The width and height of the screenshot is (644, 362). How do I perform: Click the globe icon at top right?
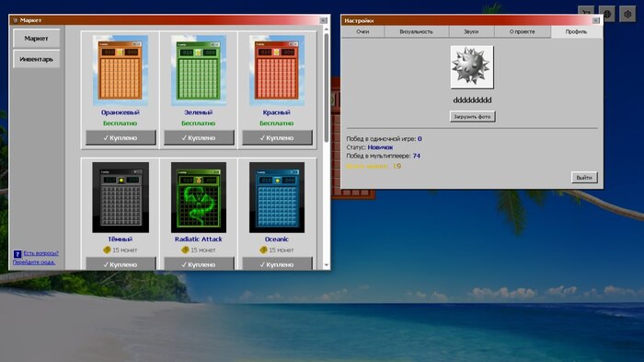tap(606, 15)
